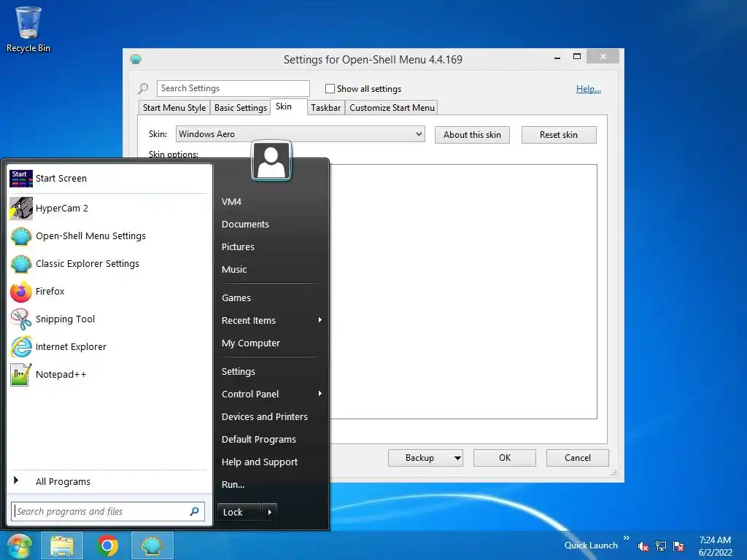
Task: Open Classic Explorer Settings shell icon
Action: coord(21,264)
